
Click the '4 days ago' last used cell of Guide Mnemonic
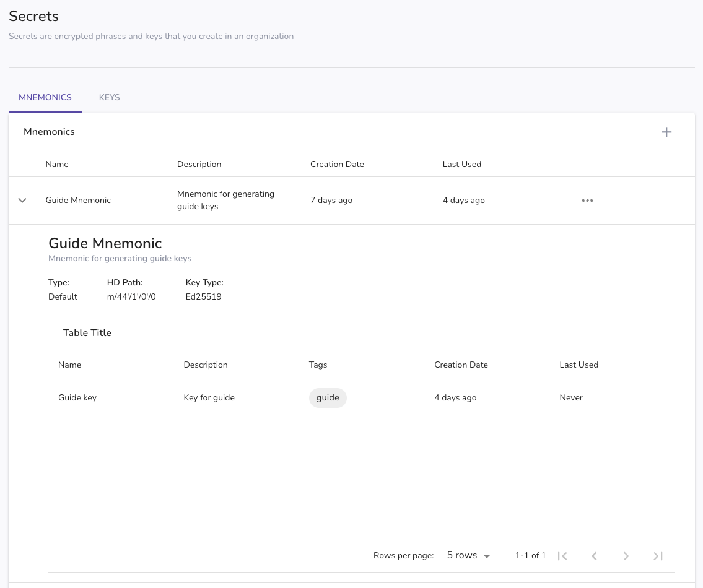(463, 200)
